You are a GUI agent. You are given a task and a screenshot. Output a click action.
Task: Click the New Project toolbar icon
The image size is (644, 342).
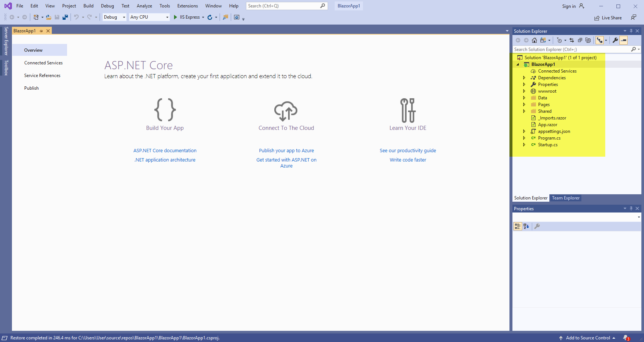point(36,17)
